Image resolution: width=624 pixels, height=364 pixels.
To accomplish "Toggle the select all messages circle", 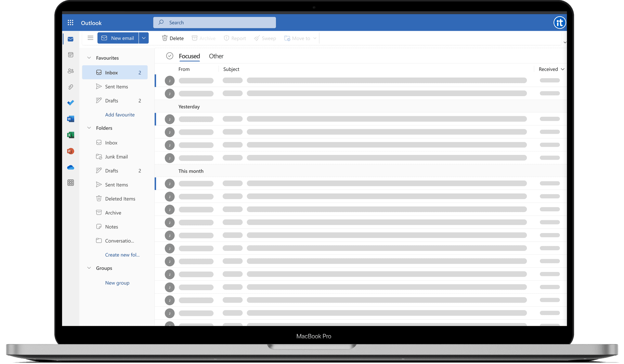I will pyautogui.click(x=170, y=56).
